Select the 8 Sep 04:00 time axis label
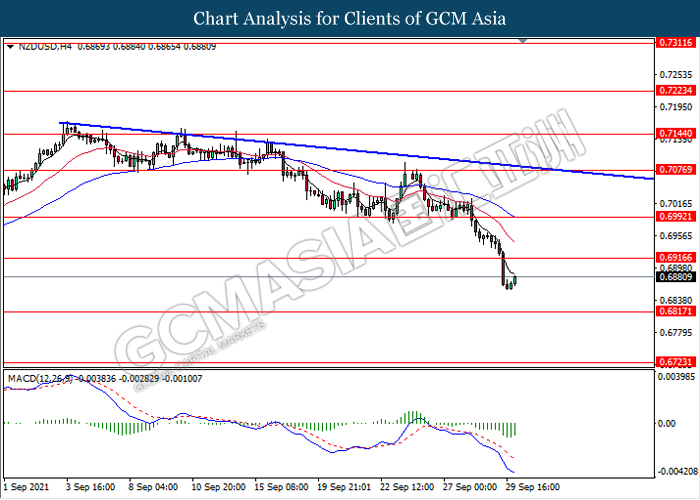700x500 pixels. pyautogui.click(x=153, y=487)
